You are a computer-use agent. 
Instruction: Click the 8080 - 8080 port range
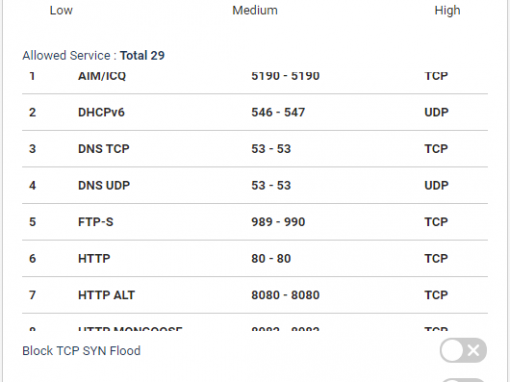[285, 295]
